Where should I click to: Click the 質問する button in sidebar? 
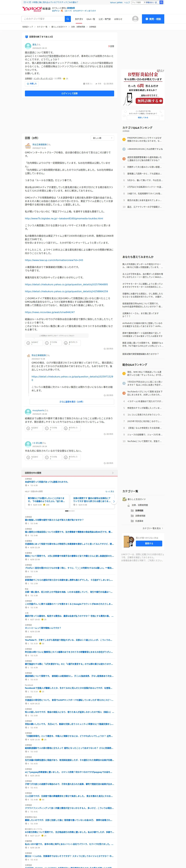(x=149, y=544)
